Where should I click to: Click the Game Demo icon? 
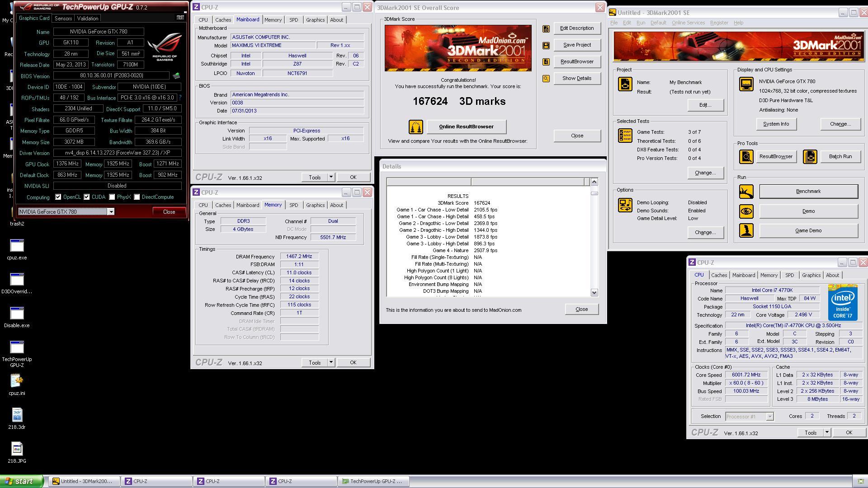pyautogui.click(x=746, y=230)
